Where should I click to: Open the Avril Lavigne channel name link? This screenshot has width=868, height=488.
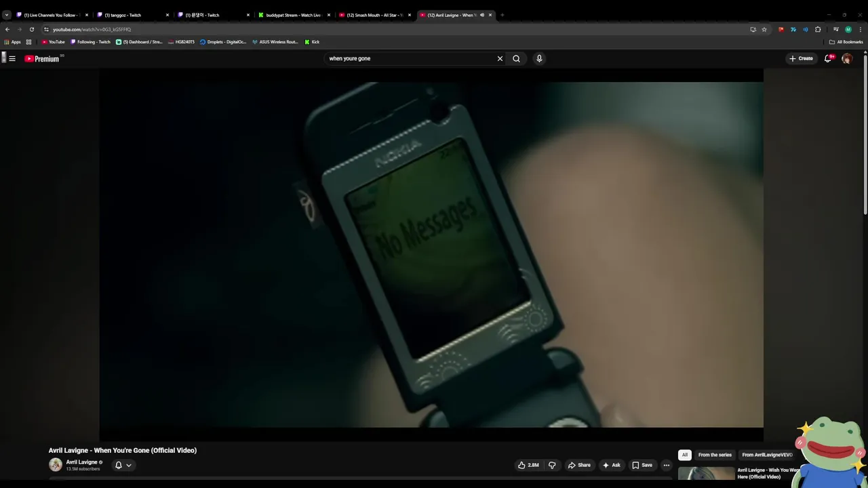[81, 462]
